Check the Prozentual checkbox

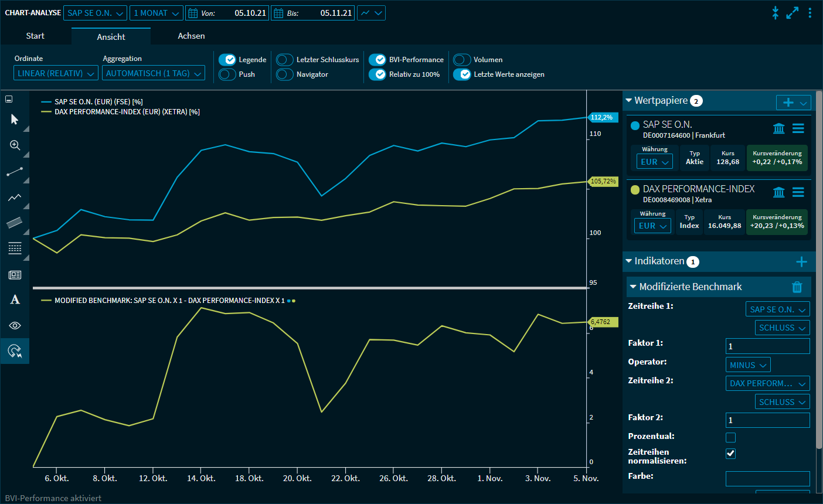click(730, 437)
